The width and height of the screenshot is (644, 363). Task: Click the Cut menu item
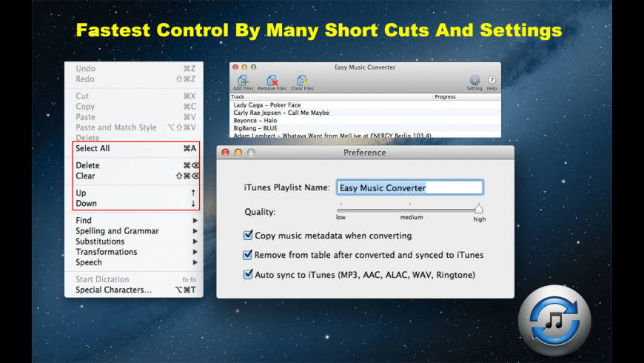coord(134,96)
